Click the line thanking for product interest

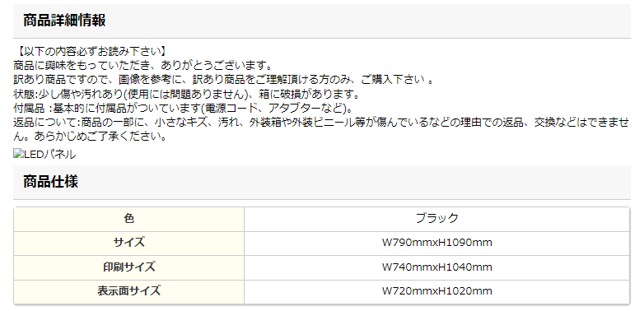coord(142,65)
